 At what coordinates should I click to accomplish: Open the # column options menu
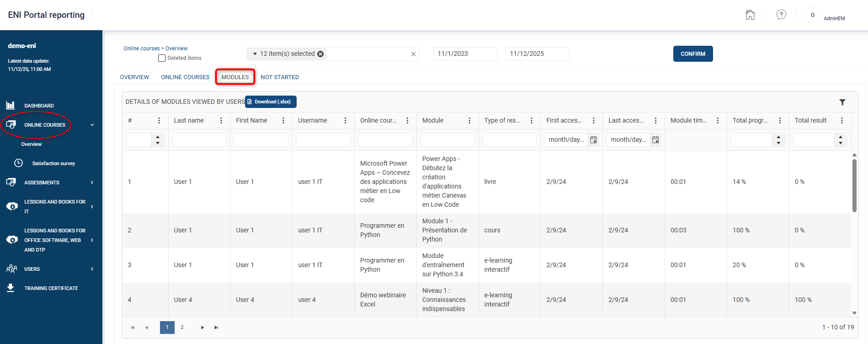click(x=159, y=121)
